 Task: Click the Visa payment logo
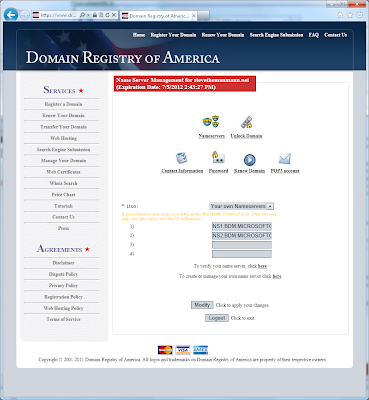pyautogui.click(x=183, y=350)
